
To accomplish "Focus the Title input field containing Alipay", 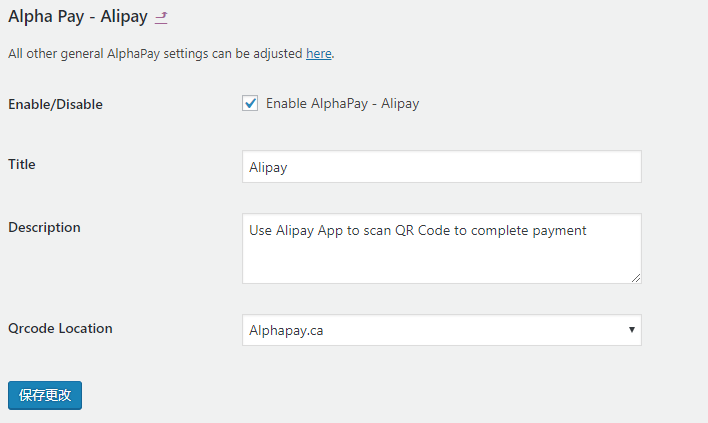I will [442, 167].
